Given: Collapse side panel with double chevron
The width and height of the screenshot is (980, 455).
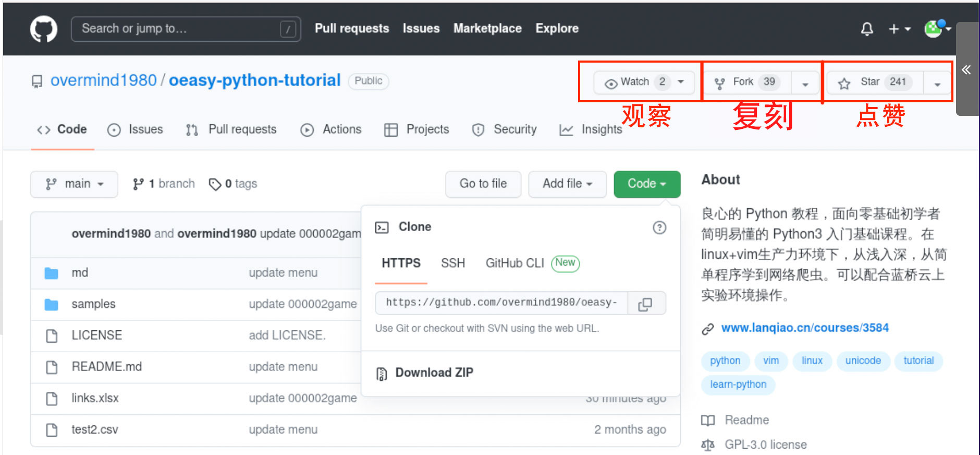Looking at the screenshot, I should click(x=967, y=69).
